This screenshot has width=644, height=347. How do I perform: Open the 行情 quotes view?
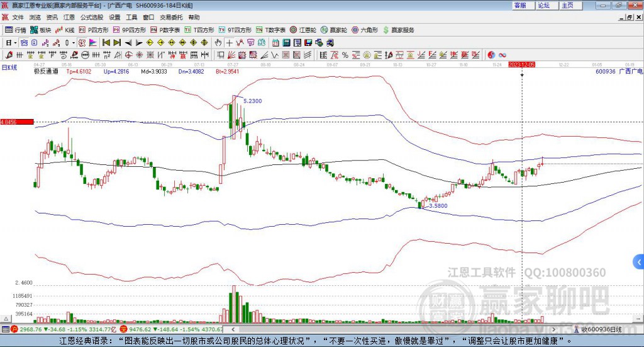point(16,30)
